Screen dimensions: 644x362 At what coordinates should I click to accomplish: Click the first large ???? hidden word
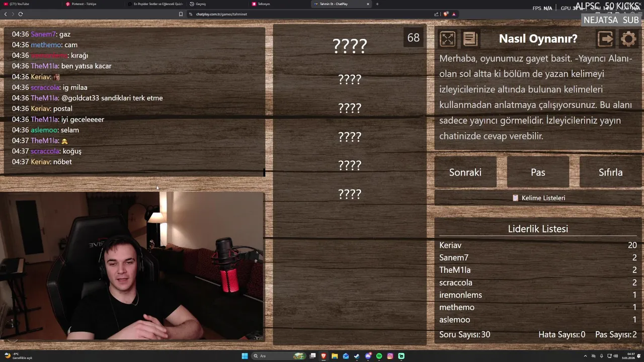350,46
